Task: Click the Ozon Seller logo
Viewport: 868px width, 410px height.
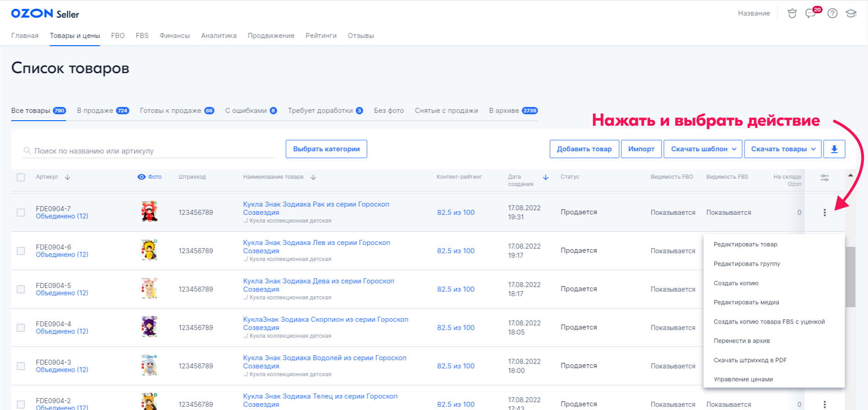Action: click(45, 14)
